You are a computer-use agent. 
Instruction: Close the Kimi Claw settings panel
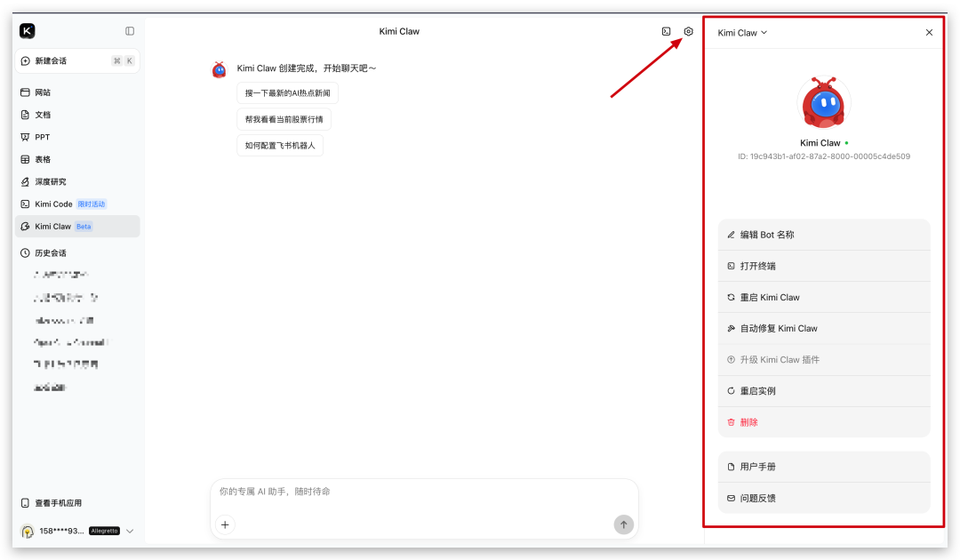pos(929,33)
